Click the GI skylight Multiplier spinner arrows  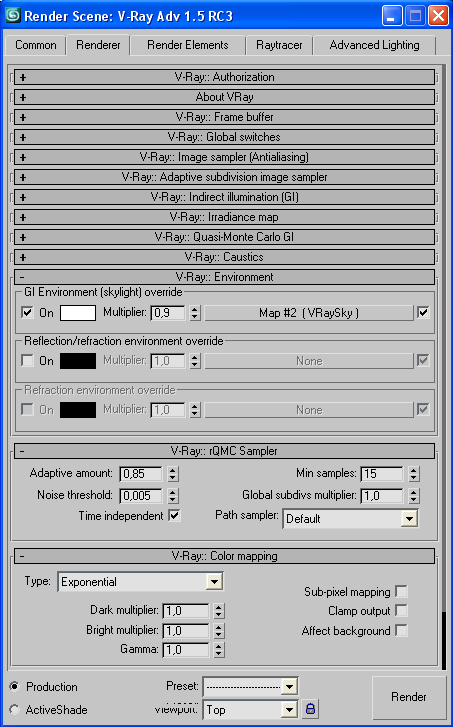pyautogui.click(x=195, y=313)
